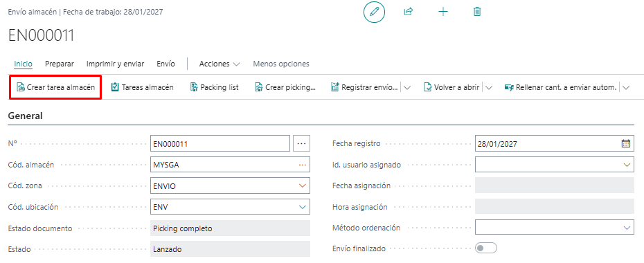The width and height of the screenshot is (644, 263).
Task: Click the plus icon to create new
Action: coord(442,12)
